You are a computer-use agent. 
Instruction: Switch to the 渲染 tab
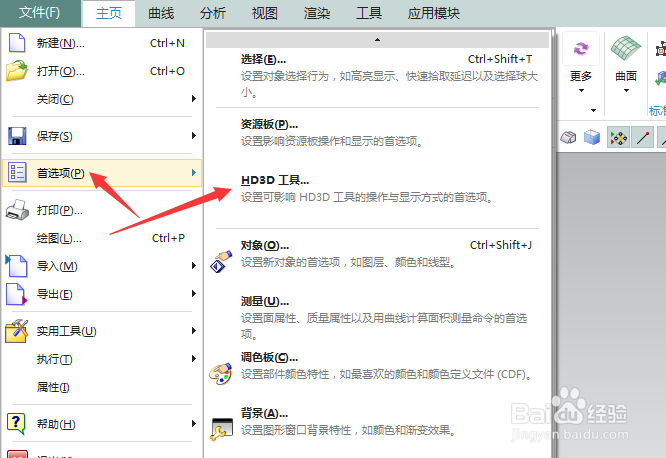[x=317, y=13]
